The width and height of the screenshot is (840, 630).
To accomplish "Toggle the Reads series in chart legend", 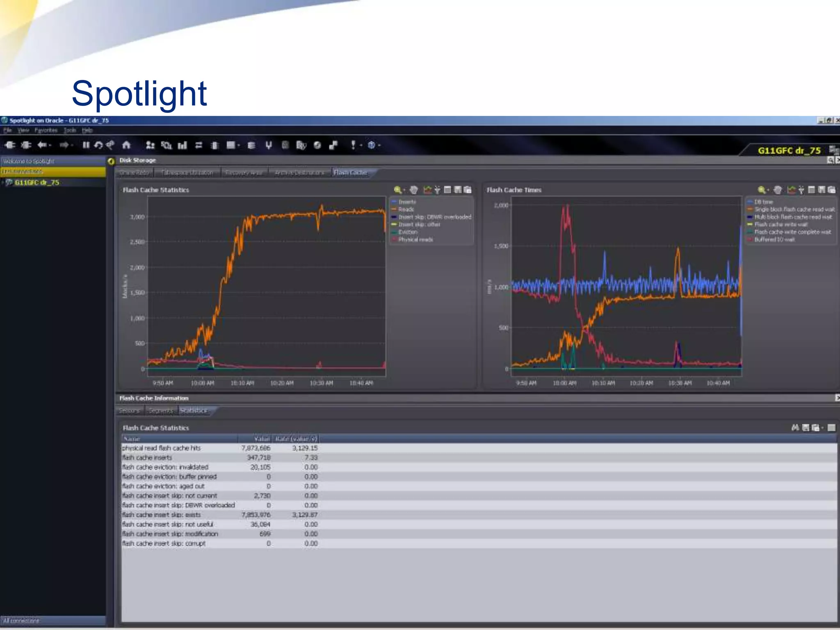I will [406, 209].
